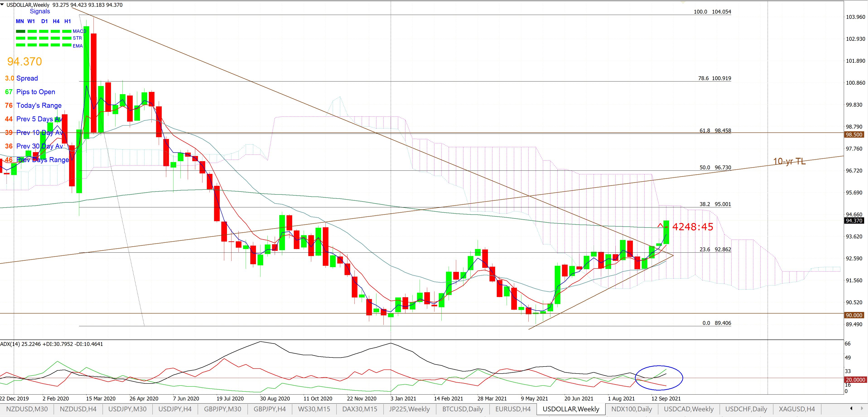868x417 pixels.
Task: Select the 38.2 95.001 Fibonacci label
Action: pos(715,204)
